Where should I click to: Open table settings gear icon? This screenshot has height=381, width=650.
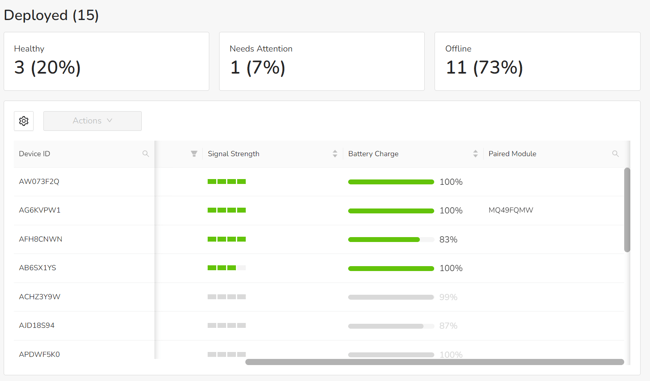[24, 121]
